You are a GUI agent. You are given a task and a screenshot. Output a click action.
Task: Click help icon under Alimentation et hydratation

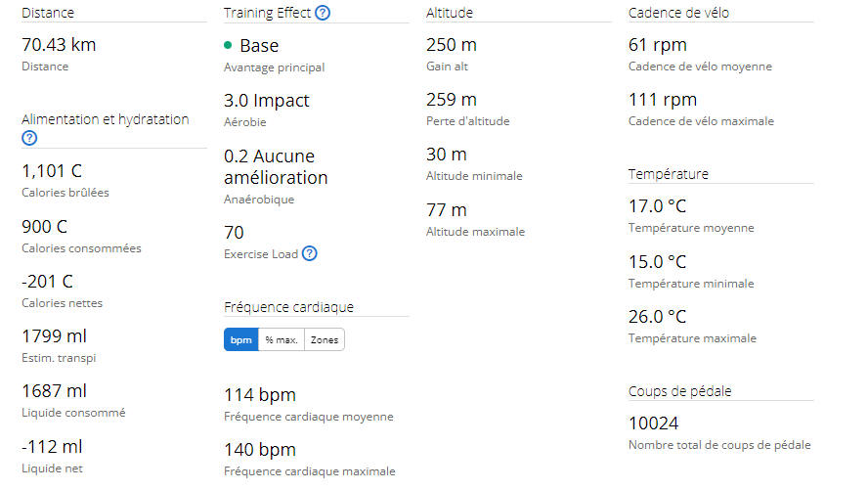click(29, 138)
